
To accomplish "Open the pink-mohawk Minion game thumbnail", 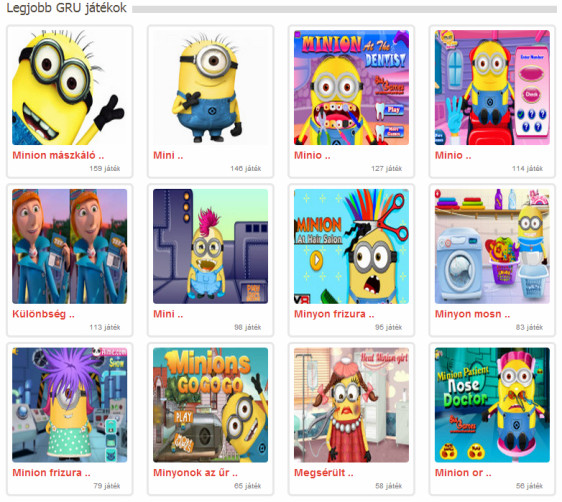I will coord(210,246).
